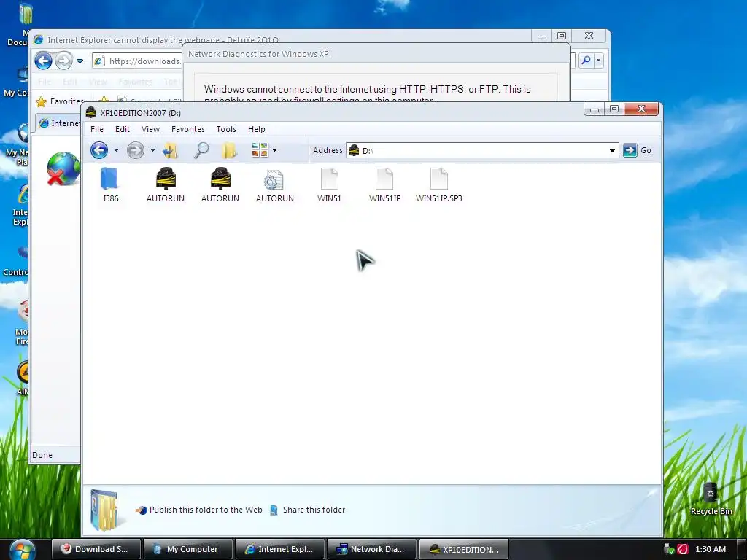Select the WIN51IP.SP3 file

coord(438,185)
